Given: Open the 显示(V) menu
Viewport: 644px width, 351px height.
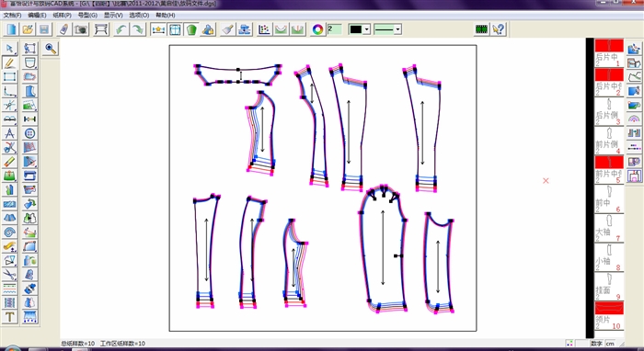Looking at the screenshot, I should [x=113, y=16].
